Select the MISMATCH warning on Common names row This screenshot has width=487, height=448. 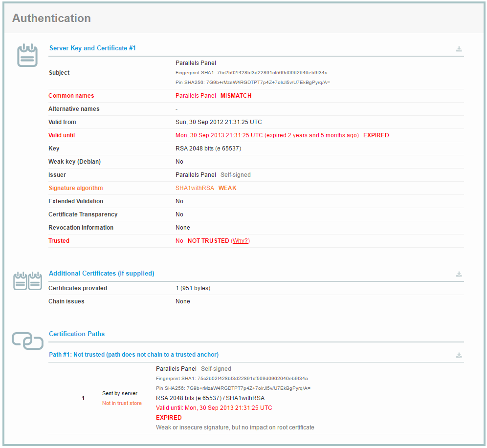pyautogui.click(x=236, y=95)
